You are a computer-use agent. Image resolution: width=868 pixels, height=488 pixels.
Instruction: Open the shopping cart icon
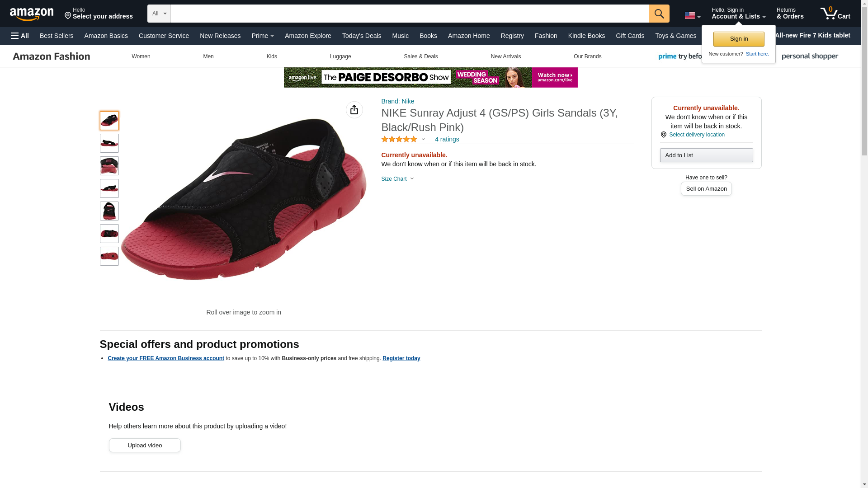click(835, 13)
